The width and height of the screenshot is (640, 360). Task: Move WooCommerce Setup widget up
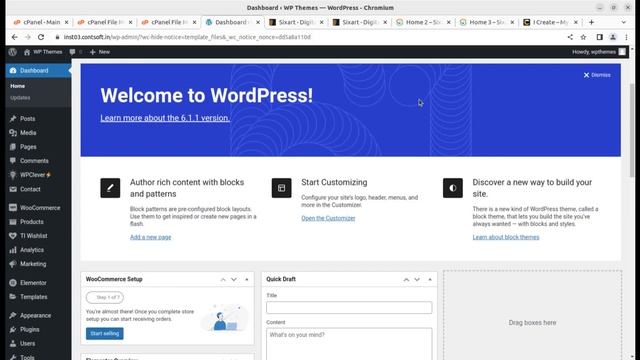coord(223,280)
